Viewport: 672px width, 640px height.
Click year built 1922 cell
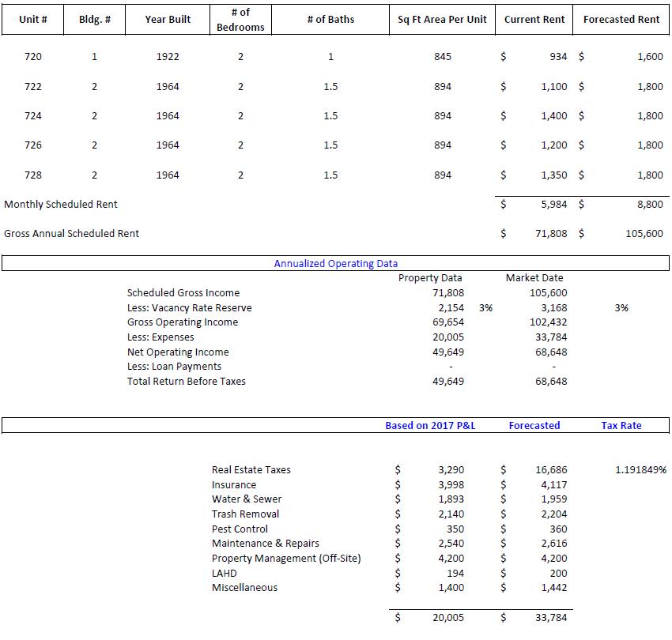click(168, 57)
